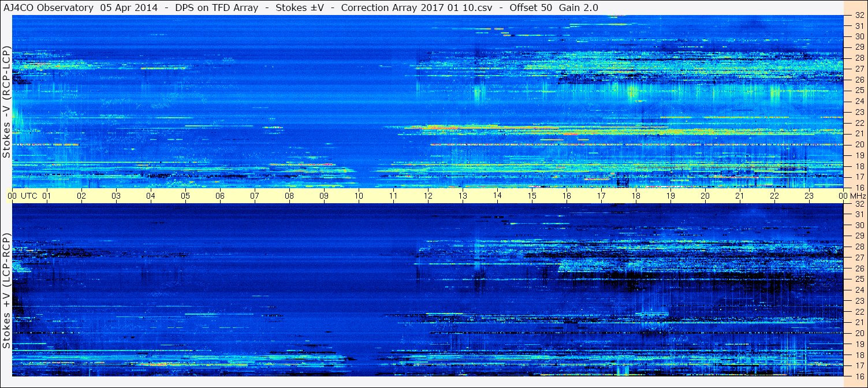Click the 23 hour label on time axis
Viewport: 868px width, 388px height.
coord(809,196)
